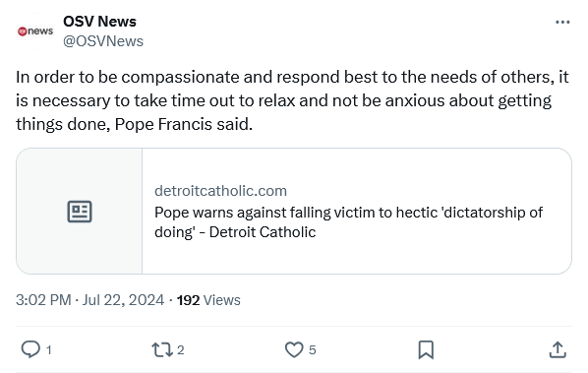View the 192 Views analytics
The height and width of the screenshot is (373, 588).
tap(208, 300)
